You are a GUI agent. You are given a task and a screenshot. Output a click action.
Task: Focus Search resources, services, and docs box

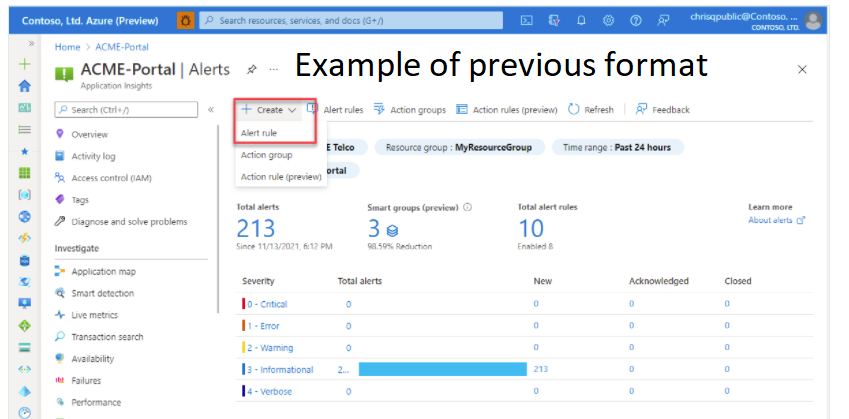351,21
